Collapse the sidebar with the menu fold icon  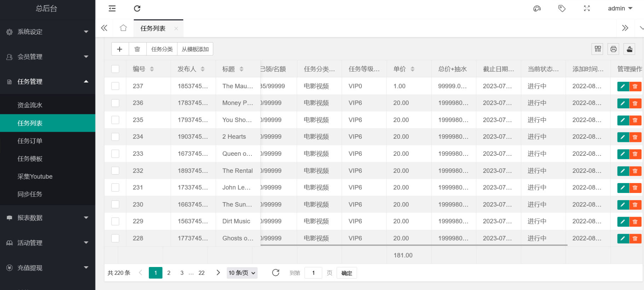click(x=112, y=8)
